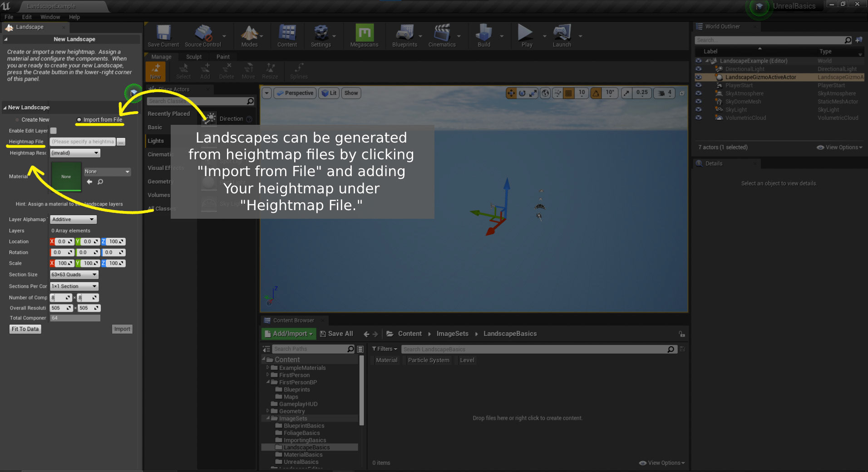
Task: Open Content browser toolbar icon
Action: pos(287,36)
